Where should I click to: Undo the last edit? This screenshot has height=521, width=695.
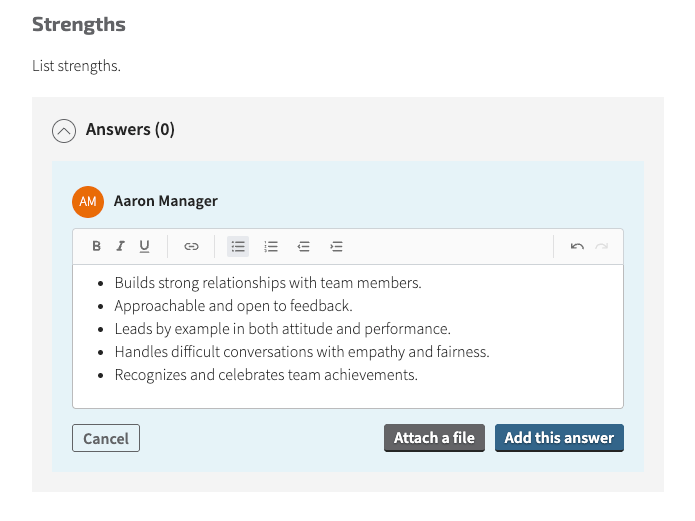pyautogui.click(x=577, y=246)
